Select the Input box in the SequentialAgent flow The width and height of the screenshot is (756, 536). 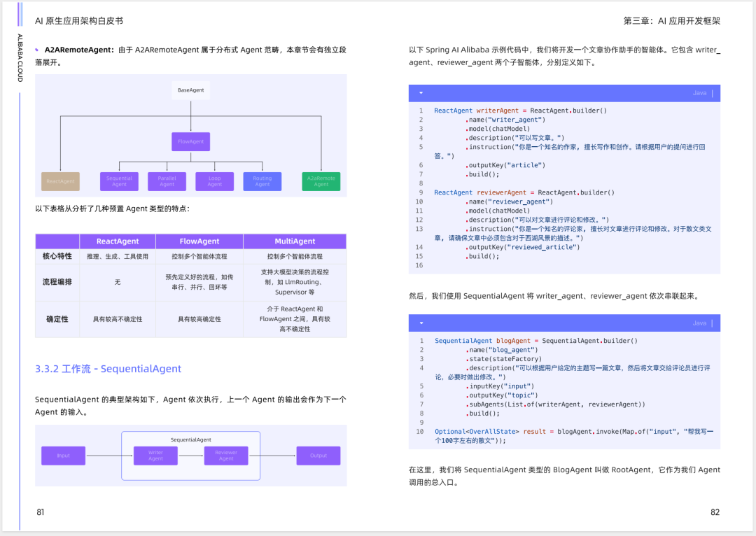coord(63,456)
